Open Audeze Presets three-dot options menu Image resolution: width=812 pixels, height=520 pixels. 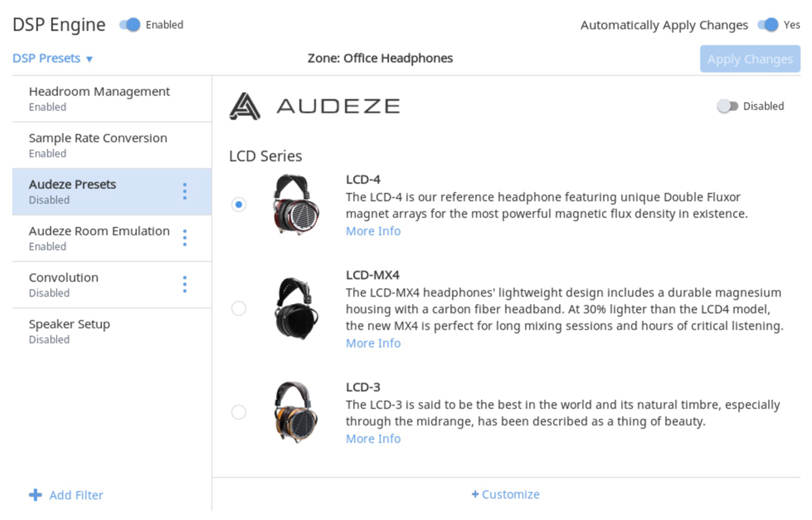(x=185, y=192)
